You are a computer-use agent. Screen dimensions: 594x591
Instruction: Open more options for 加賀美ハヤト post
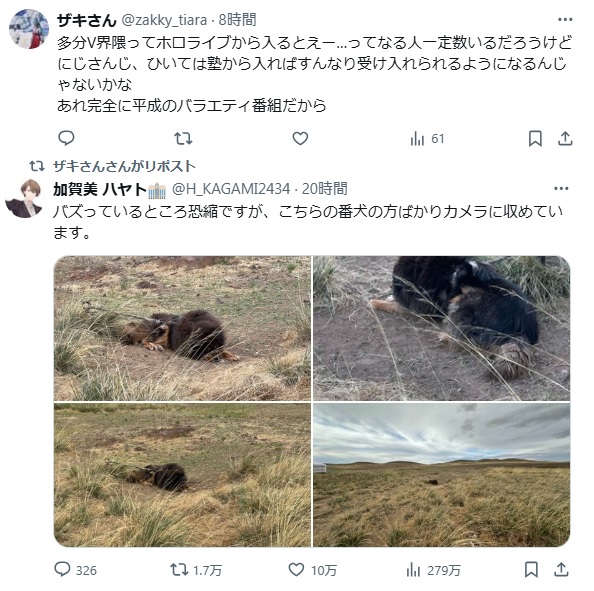pyautogui.click(x=561, y=189)
